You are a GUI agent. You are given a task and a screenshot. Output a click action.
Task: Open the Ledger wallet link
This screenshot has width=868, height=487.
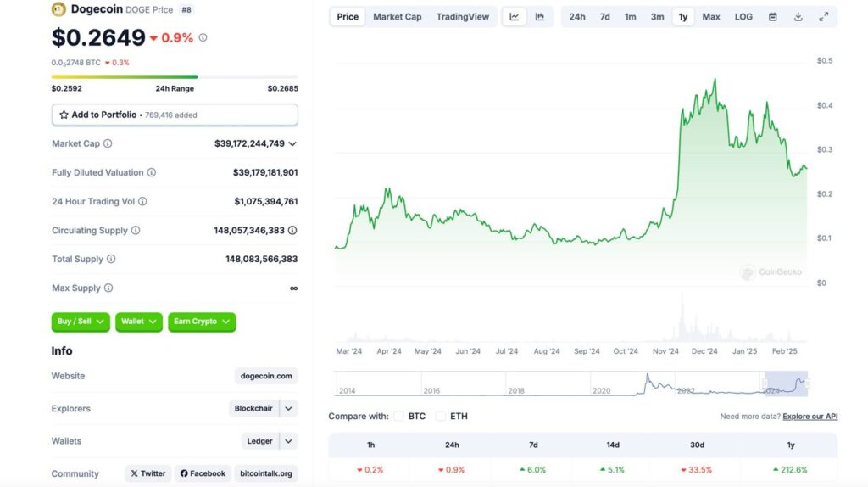click(259, 441)
